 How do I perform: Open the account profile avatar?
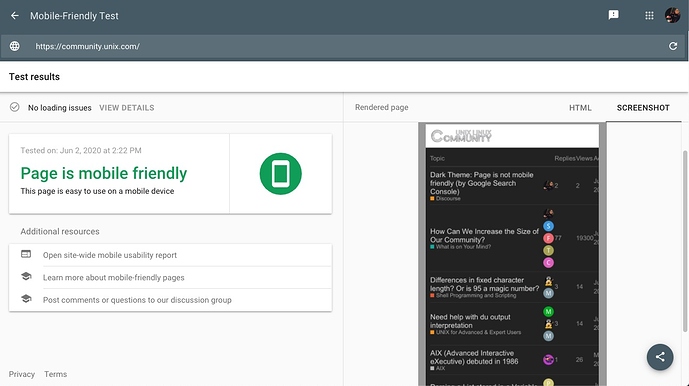(672, 15)
